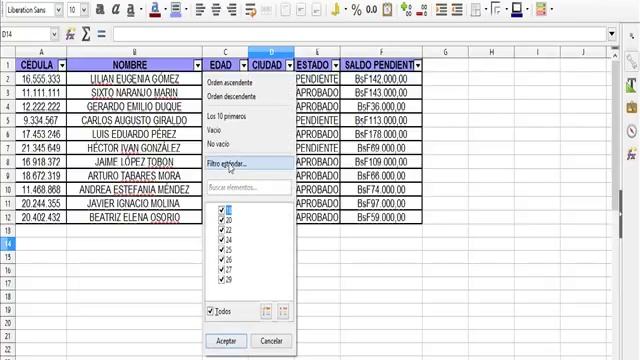Uncheck value 27 in filter list
The width and height of the screenshot is (640, 360).
pyautogui.click(x=222, y=270)
